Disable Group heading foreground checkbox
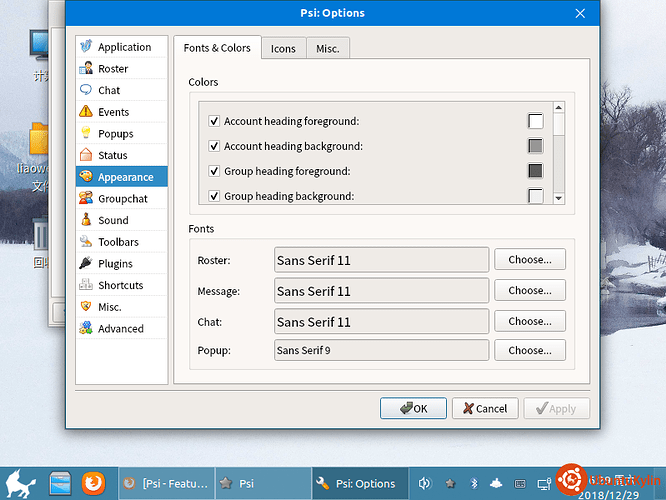 (214, 171)
